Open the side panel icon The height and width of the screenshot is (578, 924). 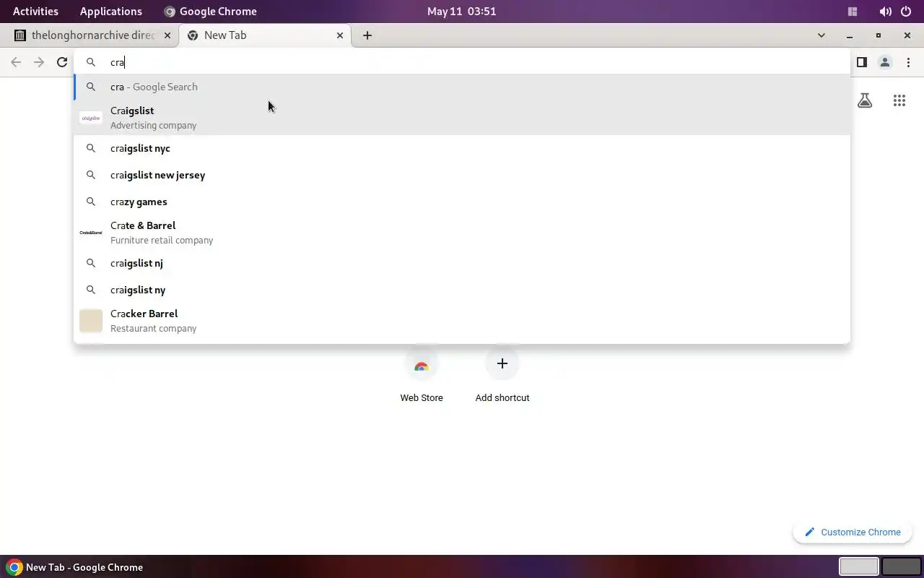click(861, 62)
